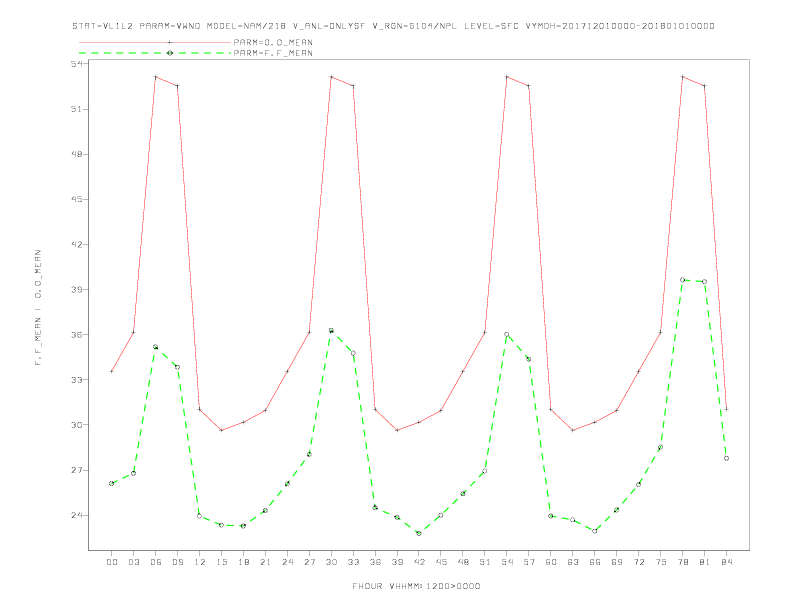Click the x-axis forecast hour label 78
The width and height of the screenshot is (792, 612).
682,562
